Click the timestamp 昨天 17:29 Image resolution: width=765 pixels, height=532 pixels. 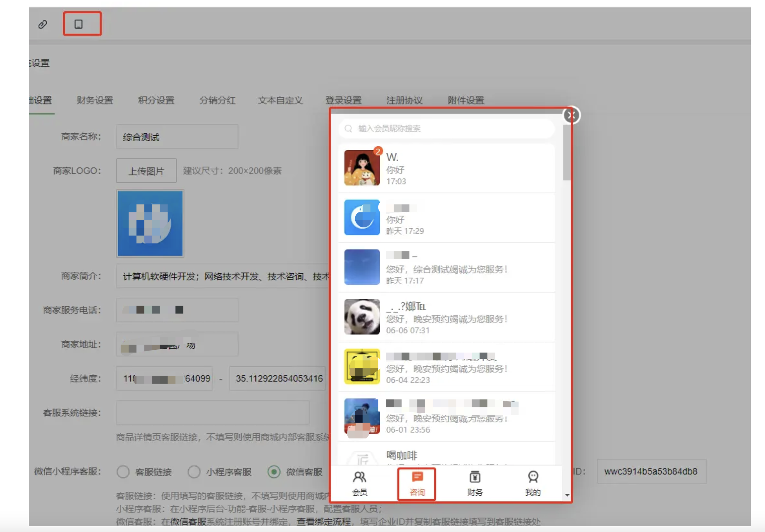pos(405,231)
